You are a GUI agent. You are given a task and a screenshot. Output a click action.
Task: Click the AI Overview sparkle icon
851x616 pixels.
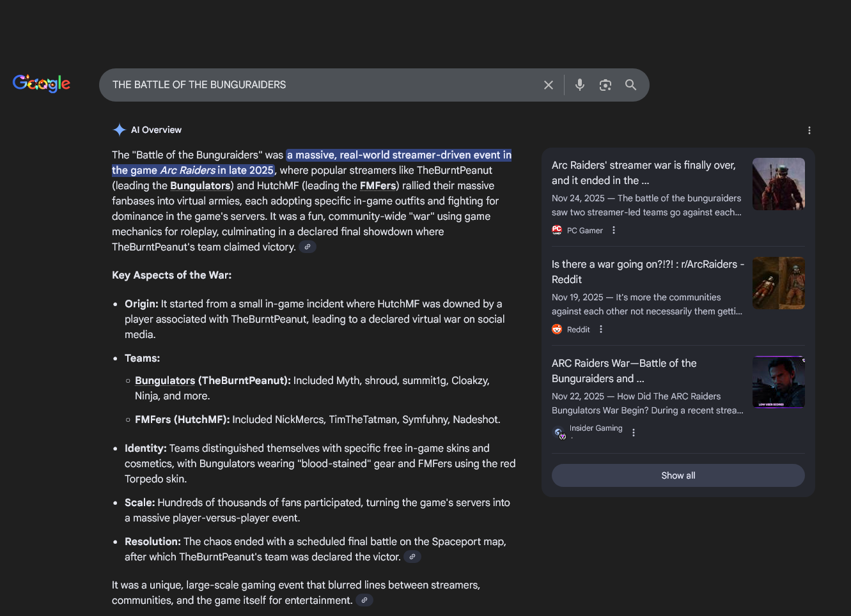[119, 130]
